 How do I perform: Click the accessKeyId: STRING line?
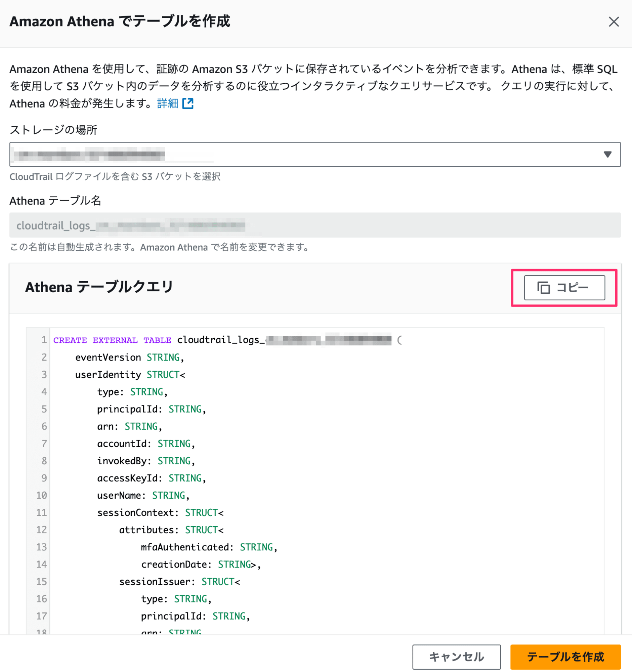click(152, 478)
